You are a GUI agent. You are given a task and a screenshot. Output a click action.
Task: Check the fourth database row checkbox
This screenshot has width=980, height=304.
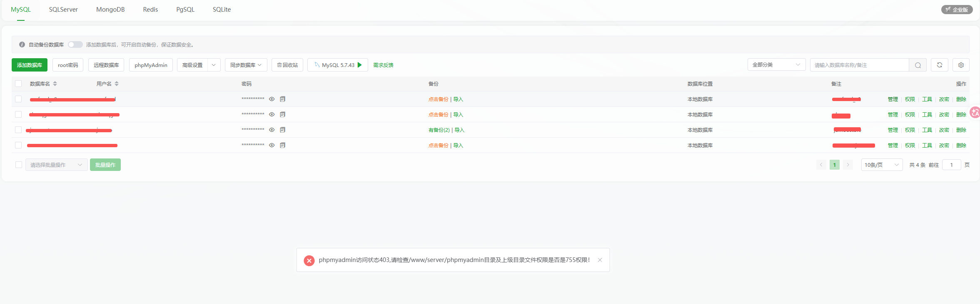[x=18, y=145]
